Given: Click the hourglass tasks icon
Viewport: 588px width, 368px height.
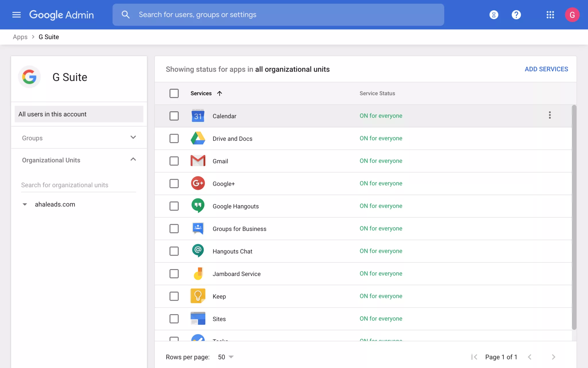Looking at the screenshot, I should [494, 15].
